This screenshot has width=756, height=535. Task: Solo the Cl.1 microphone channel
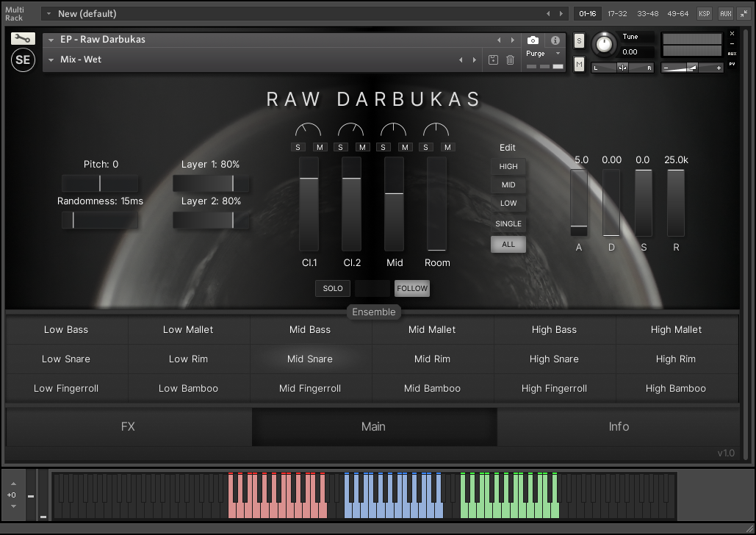pyautogui.click(x=299, y=147)
